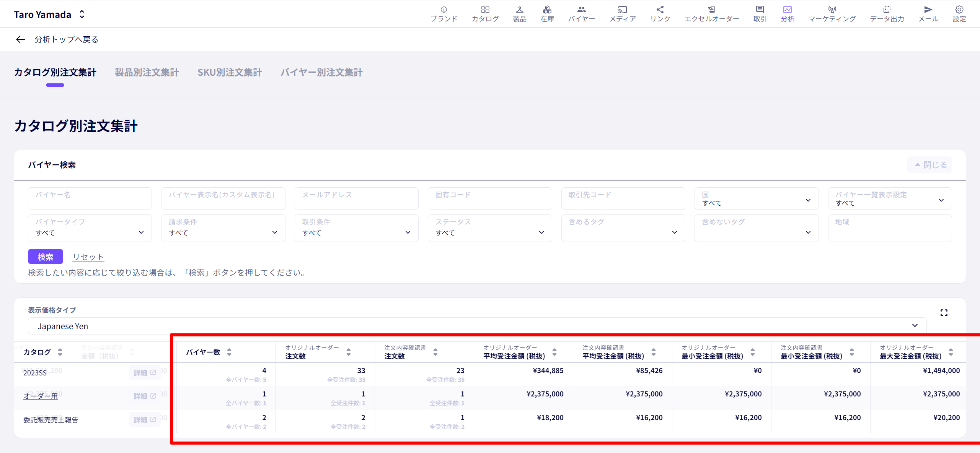Sort by バイヤー数 column
This screenshot has height=453, width=980.
click(229, 352)
